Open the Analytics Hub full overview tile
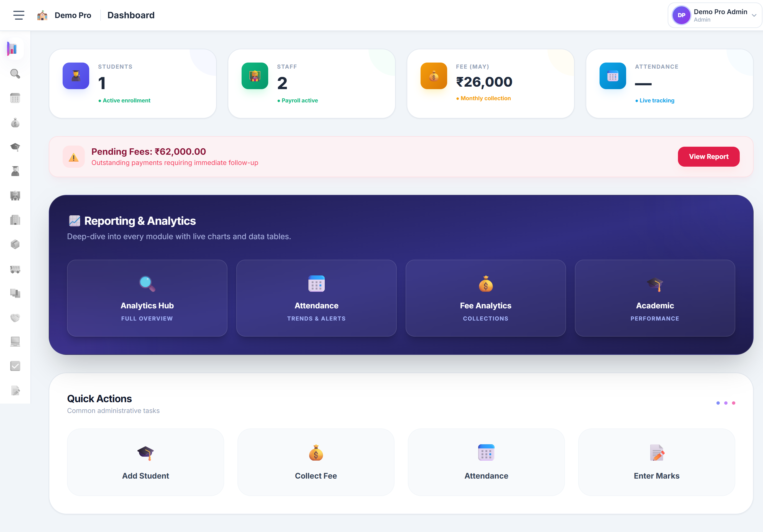The height and width of the screenshot is (532, 763). pos(147,298)
